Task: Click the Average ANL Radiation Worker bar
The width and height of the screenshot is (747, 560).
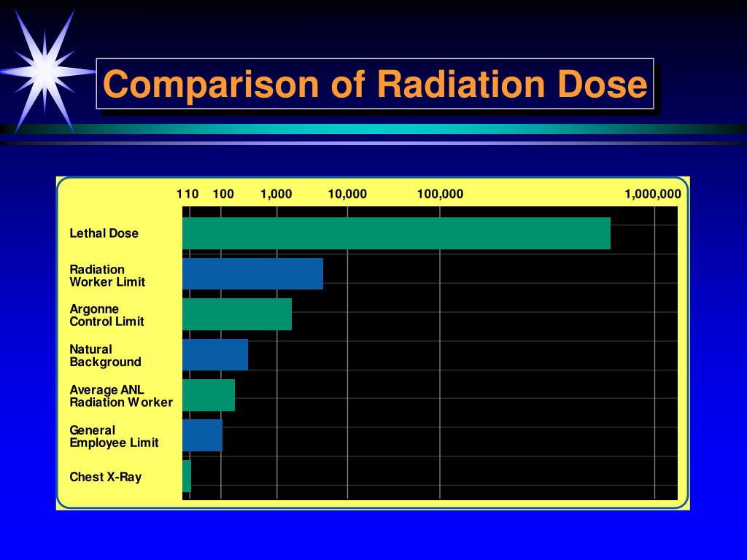Action: click(208, 396)
